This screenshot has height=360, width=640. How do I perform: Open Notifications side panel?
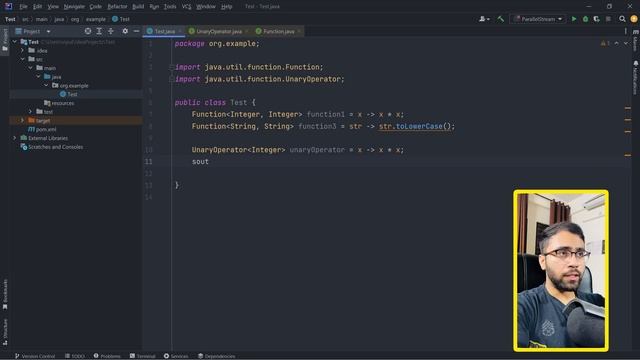tap(636, 78)
